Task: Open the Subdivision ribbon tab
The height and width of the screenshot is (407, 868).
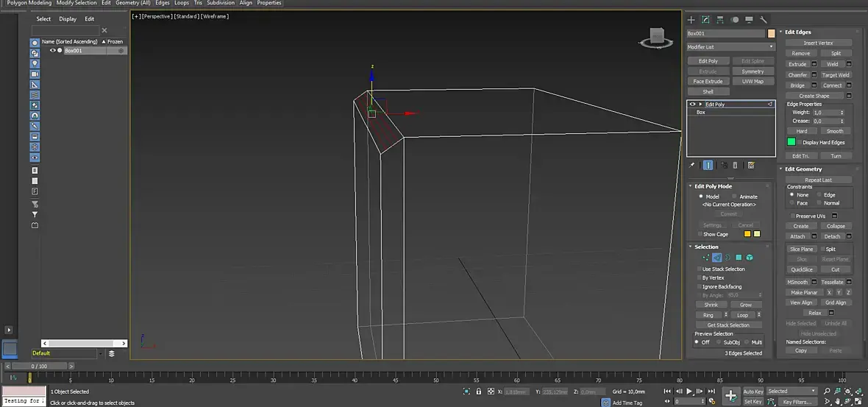Action: [x=221, y=3]
